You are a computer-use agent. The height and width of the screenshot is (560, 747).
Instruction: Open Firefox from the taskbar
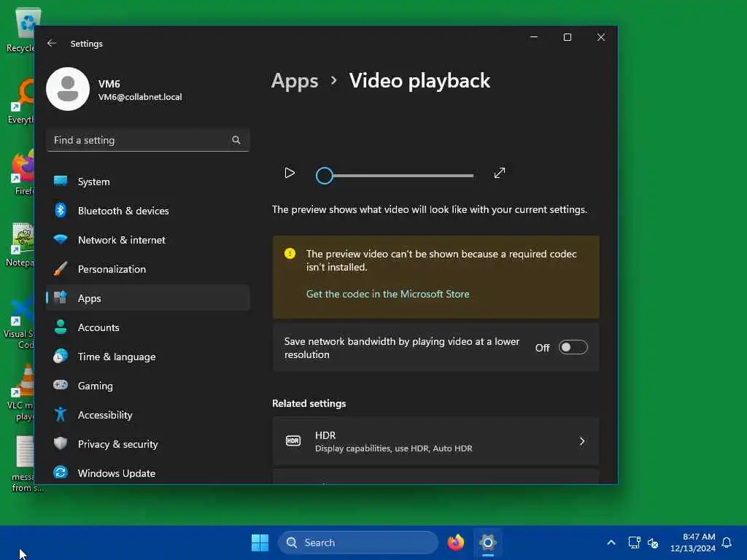(456, 542)
